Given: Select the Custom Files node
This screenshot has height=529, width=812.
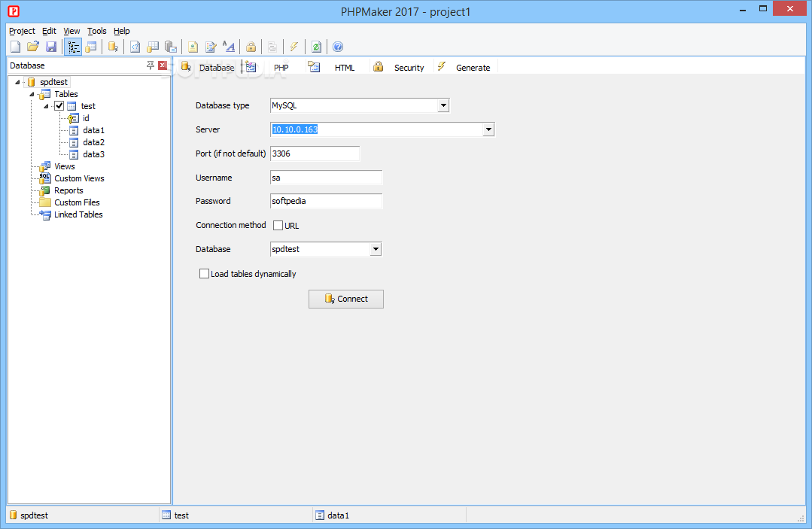Looking at the screenshot, I should click(x=78, y=202).
